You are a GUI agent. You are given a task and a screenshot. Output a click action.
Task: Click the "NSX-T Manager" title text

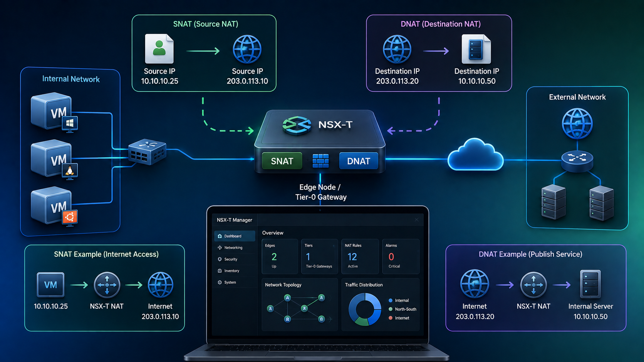[x=234, y=220]
